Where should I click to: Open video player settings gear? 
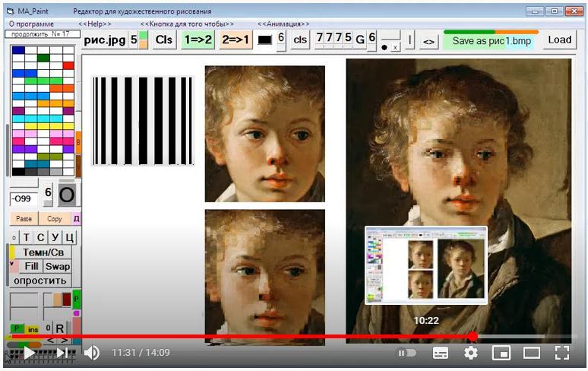pos(470,353)
